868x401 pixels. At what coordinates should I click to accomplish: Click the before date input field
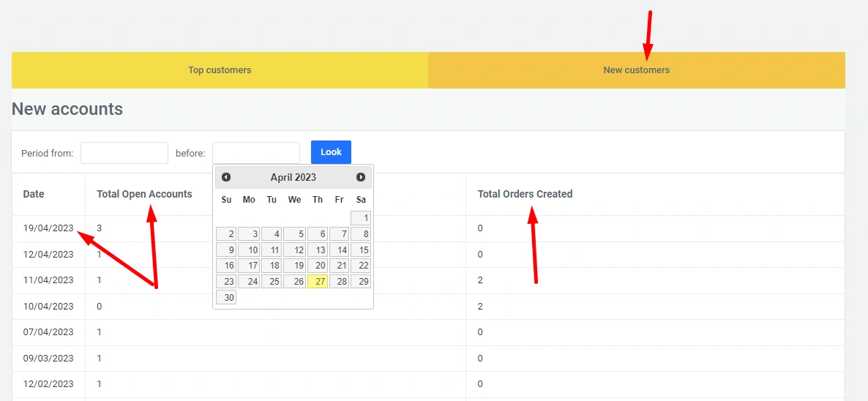point(256,153)
